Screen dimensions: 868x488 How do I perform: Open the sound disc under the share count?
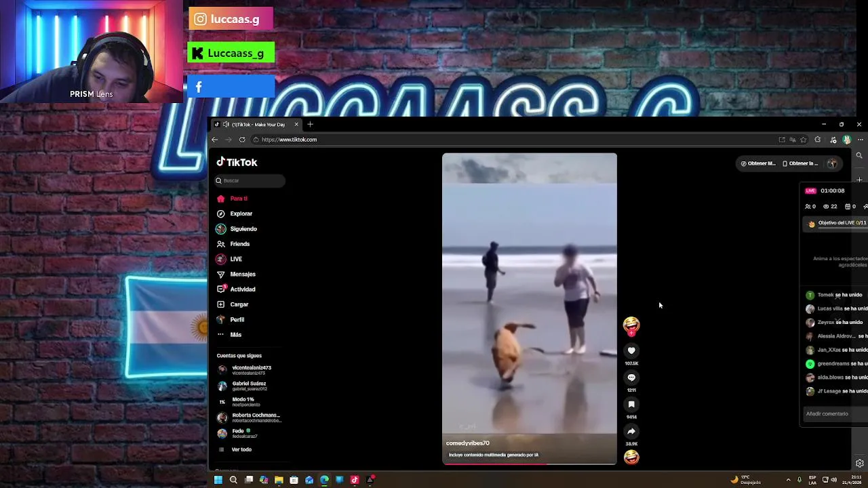631,457
